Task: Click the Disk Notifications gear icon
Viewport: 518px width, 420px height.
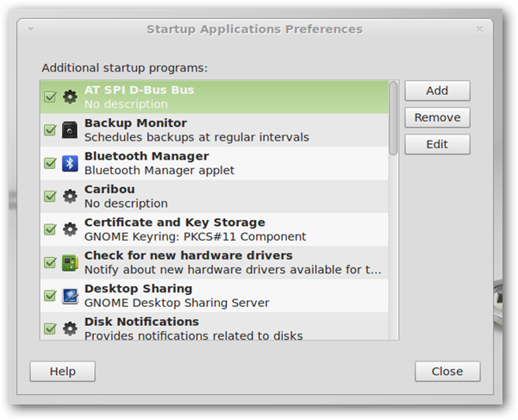Action: click(x=70, y=329)
